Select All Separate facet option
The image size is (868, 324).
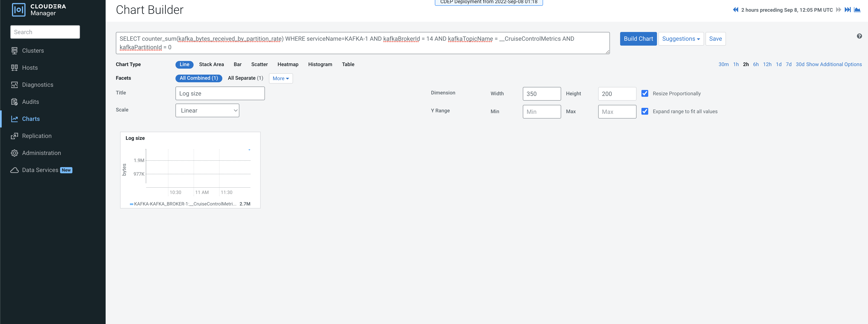(x=245, y=78)
